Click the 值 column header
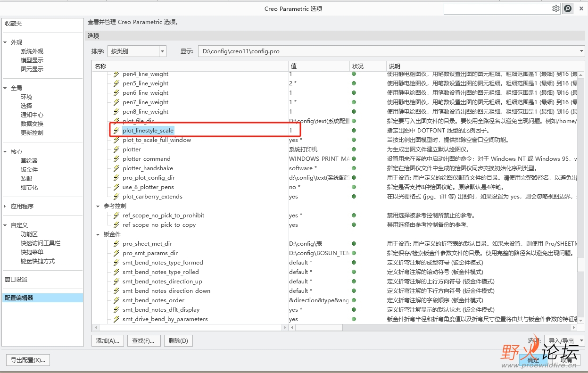588x373 pixels. tap(319, 66)
